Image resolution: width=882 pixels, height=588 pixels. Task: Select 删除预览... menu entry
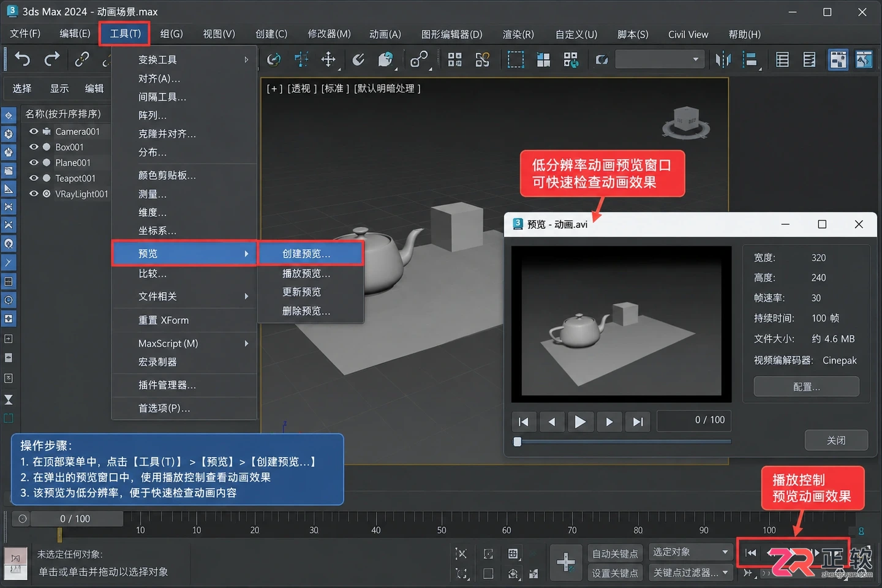point(311,311)
